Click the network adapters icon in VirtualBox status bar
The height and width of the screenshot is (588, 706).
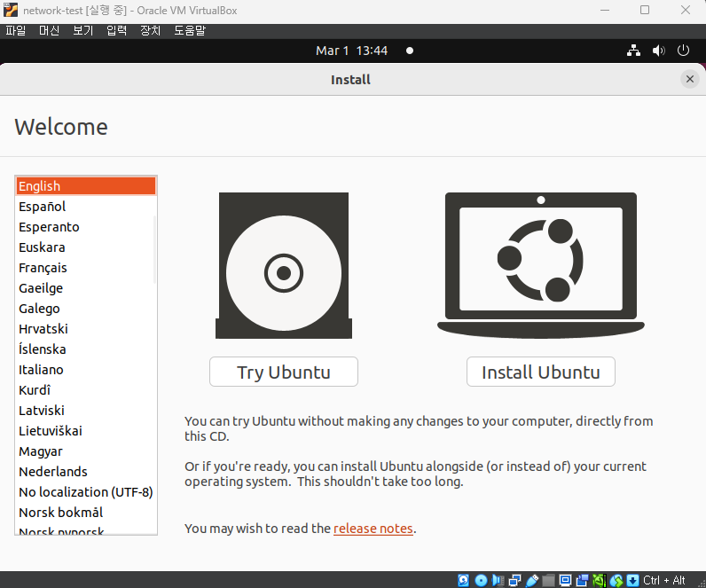point(514,580)
